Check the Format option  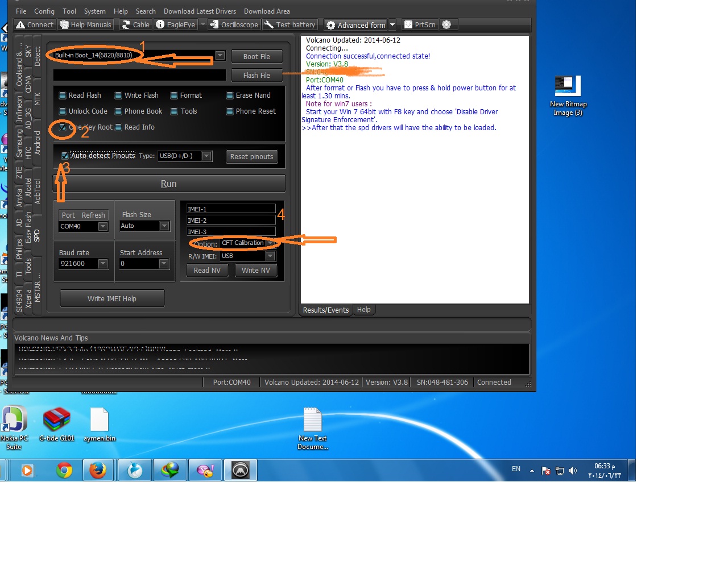tap(174, 95)
